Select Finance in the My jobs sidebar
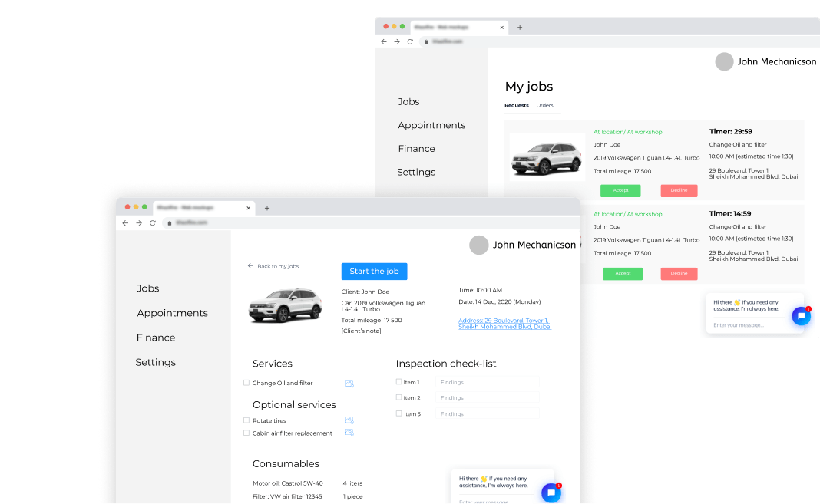820x504 pixels. 416,149
